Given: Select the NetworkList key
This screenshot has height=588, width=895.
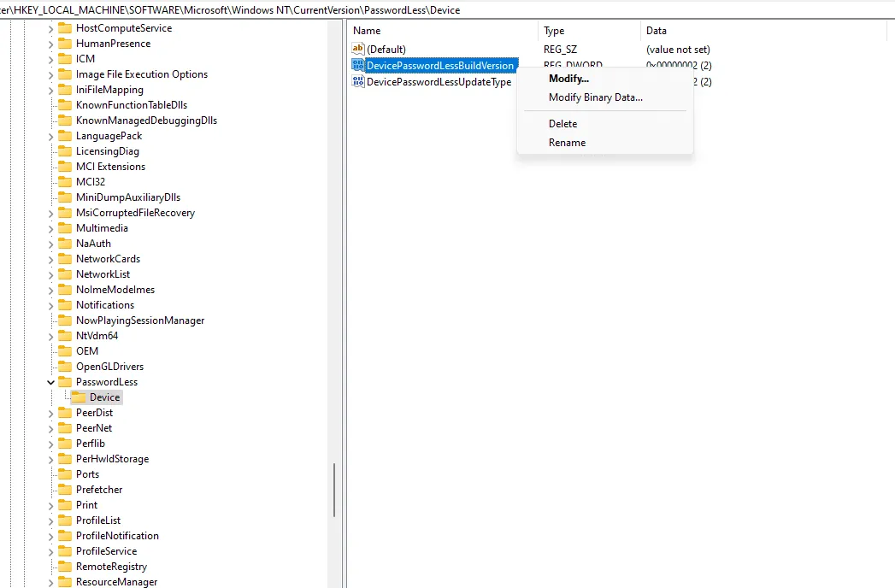Looking at the screenshot, I should (x=103, y=274).
